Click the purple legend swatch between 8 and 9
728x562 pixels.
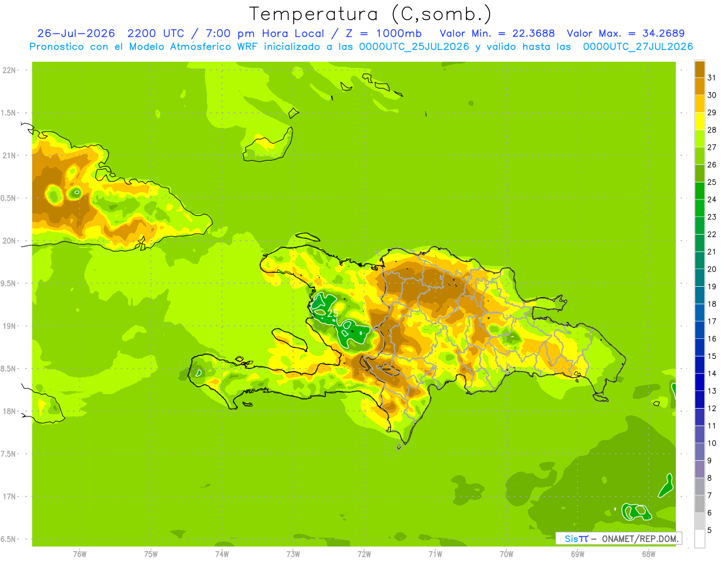click(x=699, y=469)
